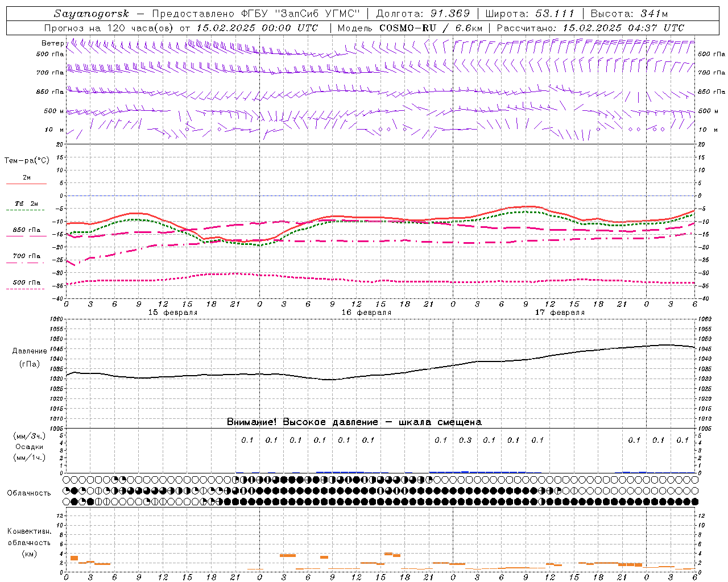Click the 700 гПа dash-dot legend line sample
The image size is (728, 582).
tap(26, 263)
